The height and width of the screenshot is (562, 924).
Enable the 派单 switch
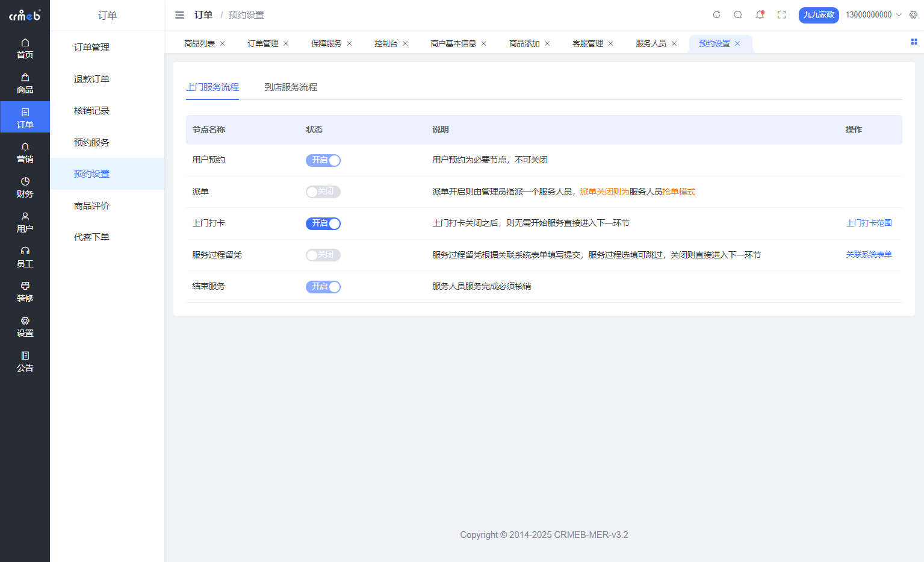pos(323,192)
